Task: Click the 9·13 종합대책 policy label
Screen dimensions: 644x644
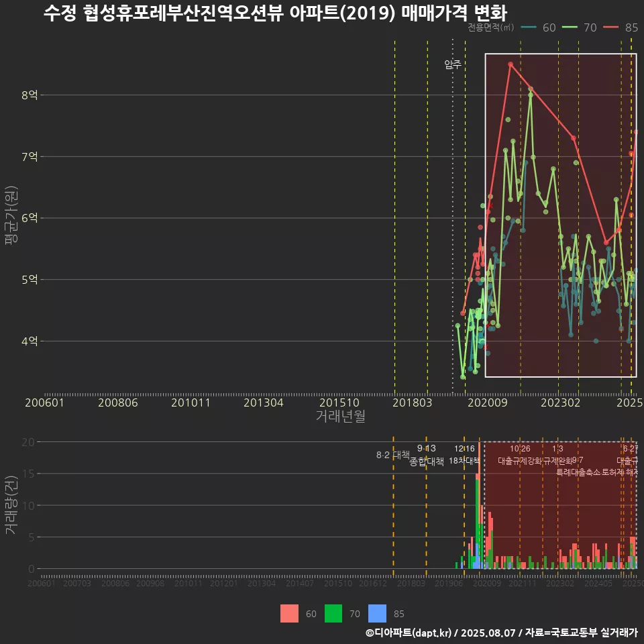Action: pyautogui.click(x=427, y=455)
